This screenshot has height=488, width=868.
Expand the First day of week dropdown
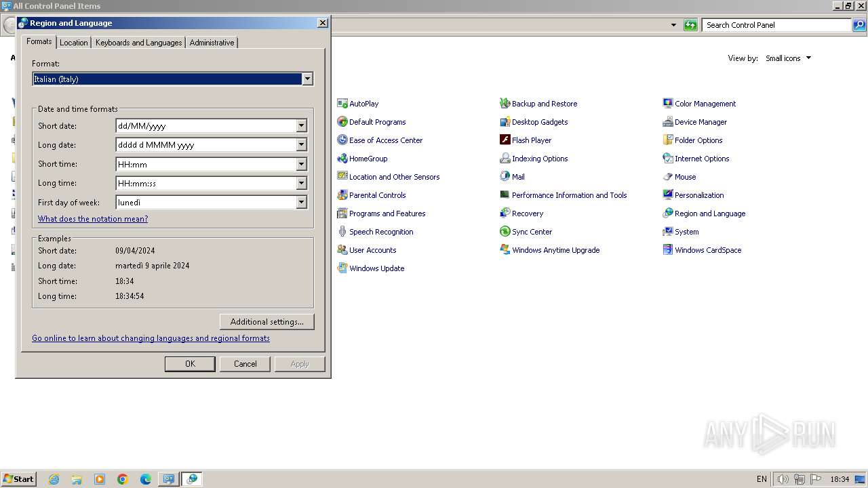click(302, 202)
